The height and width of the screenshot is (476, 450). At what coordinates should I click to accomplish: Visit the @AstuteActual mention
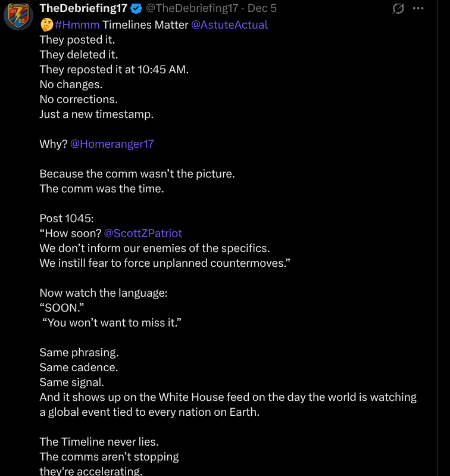pyautogui.click(x=229, y=24)
